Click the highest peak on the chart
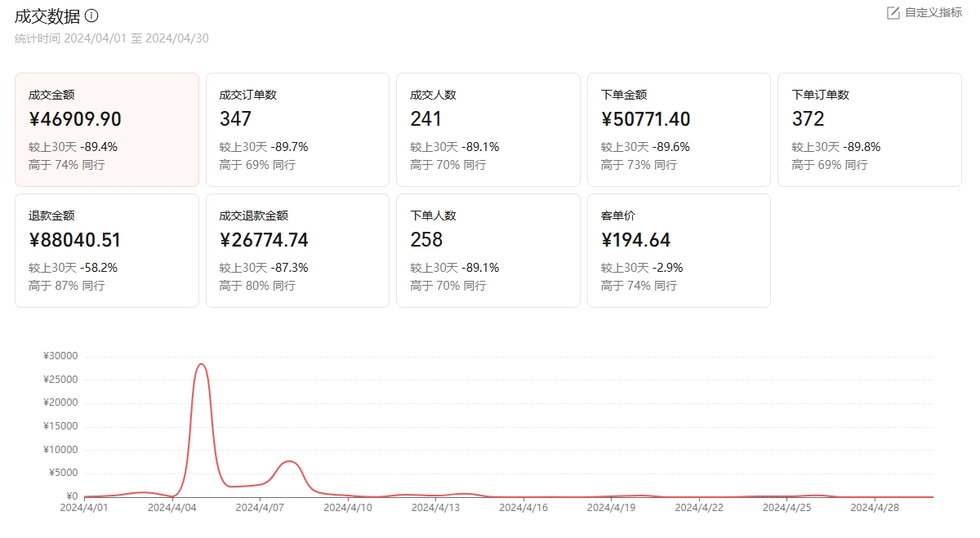Screen dimensions: 980x538 pyautogui.click(x=201, y=364)
